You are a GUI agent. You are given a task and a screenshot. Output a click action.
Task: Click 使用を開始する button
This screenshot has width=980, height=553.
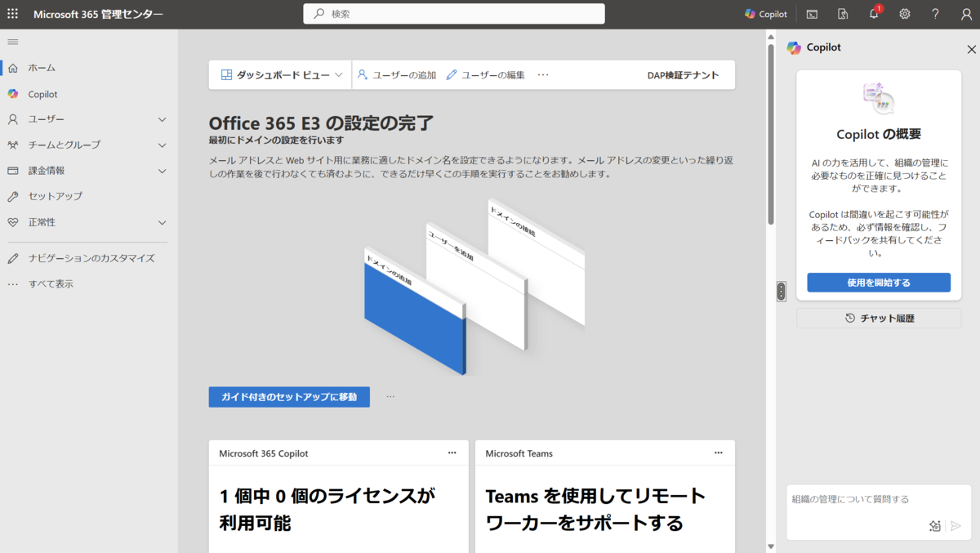(x=879, y=283)
